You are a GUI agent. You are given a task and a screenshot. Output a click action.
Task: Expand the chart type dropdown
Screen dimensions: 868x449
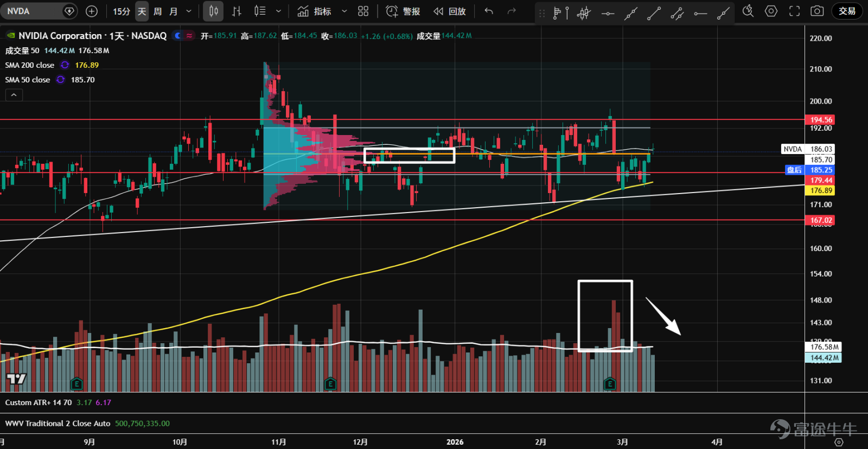[278, 11]
